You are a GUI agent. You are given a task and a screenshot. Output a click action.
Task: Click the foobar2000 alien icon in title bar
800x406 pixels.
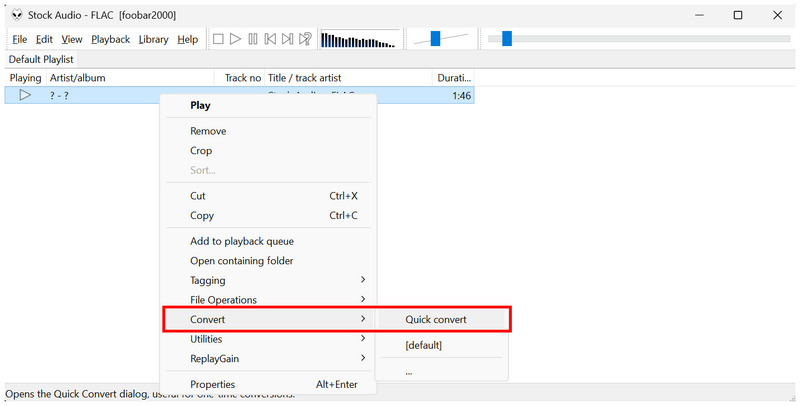[17, 15]
